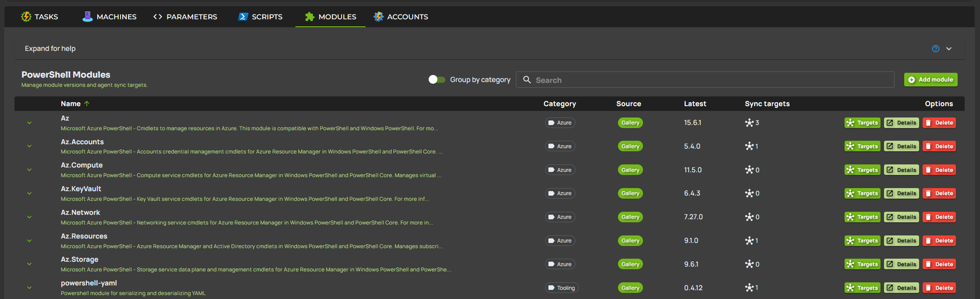Open Details for the Az module
980x299 pixels.
tap(901, 123)
